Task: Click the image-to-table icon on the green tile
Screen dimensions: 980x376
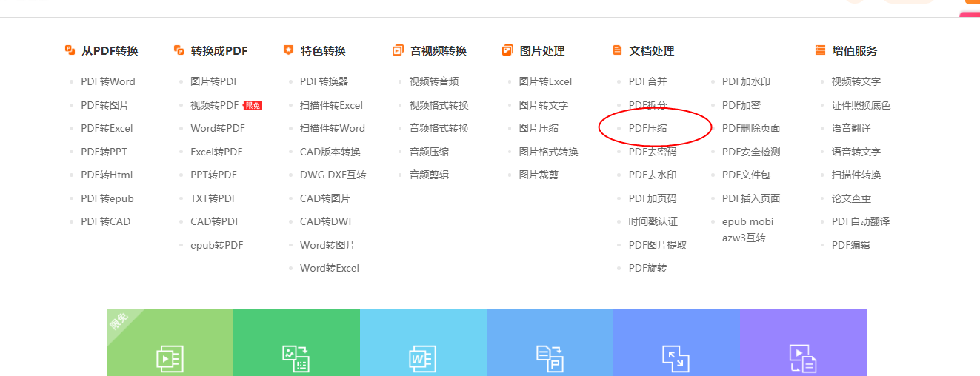Action: pyautogui.click(x=296, y=358)
